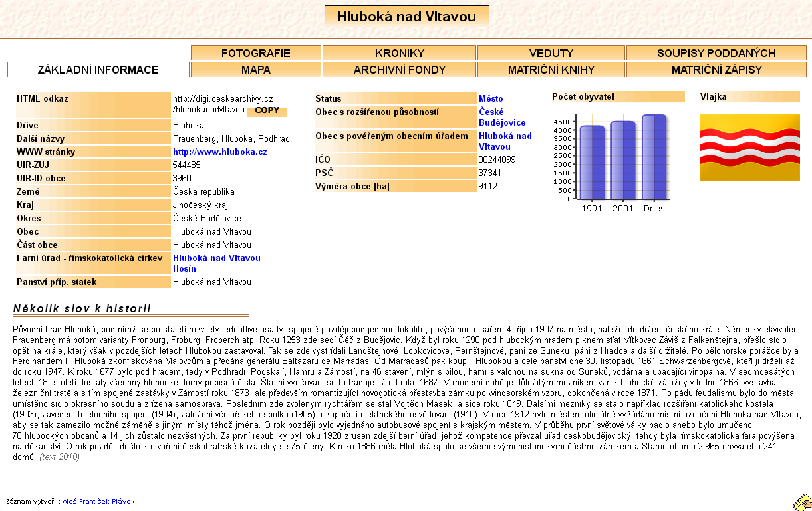The width and height of the screenshot is (812, 511).
Task: Click the 1991 population bar
Action: point(592,162)
